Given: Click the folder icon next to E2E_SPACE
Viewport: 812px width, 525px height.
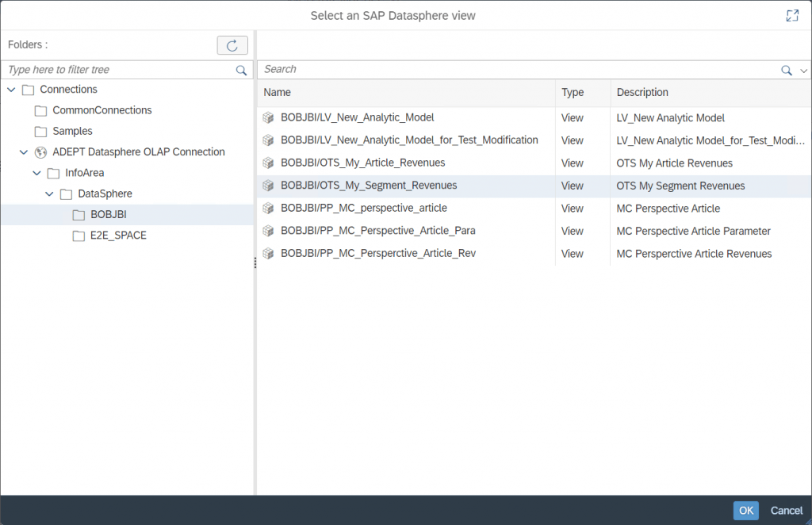Looking at the screenshot, I should 79,236.
